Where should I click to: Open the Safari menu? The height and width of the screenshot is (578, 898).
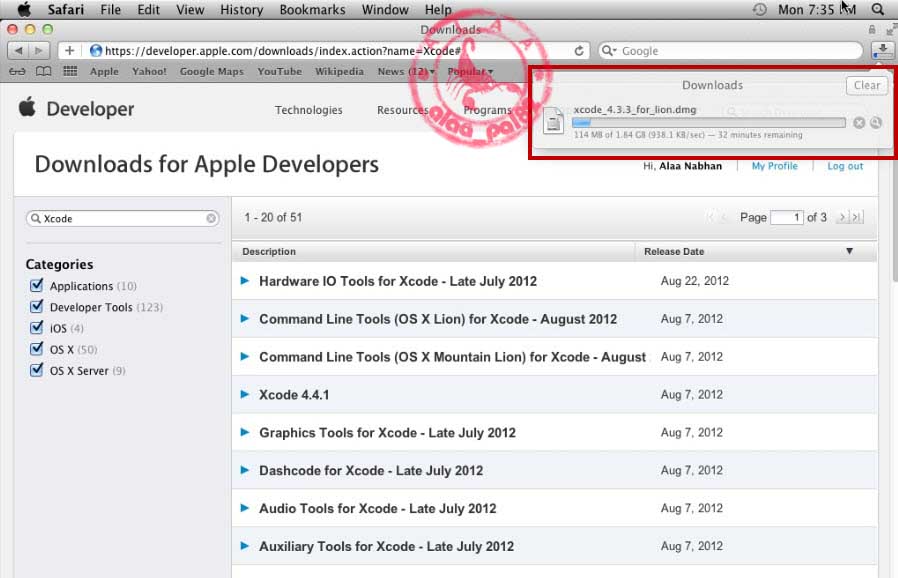coord(65,10)
